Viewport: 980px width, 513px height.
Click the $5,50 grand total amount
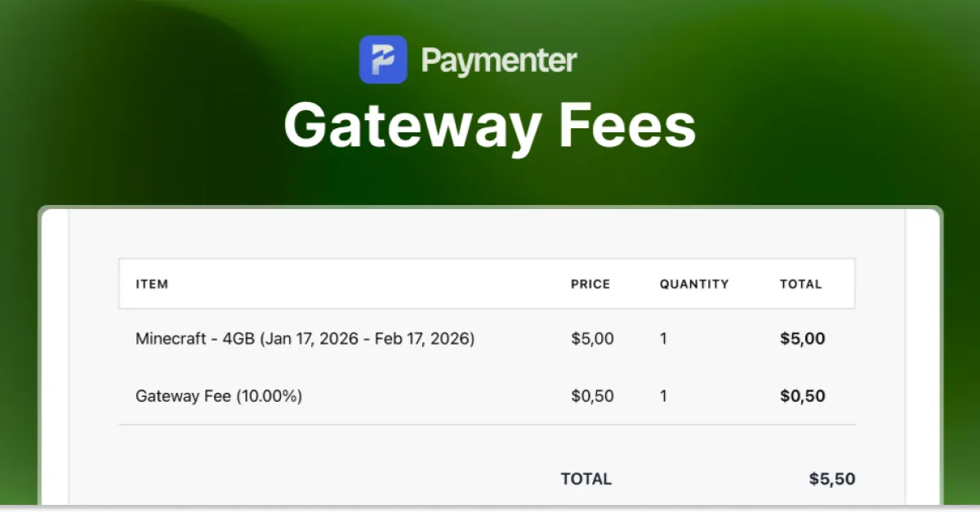[x=832, y=479]
